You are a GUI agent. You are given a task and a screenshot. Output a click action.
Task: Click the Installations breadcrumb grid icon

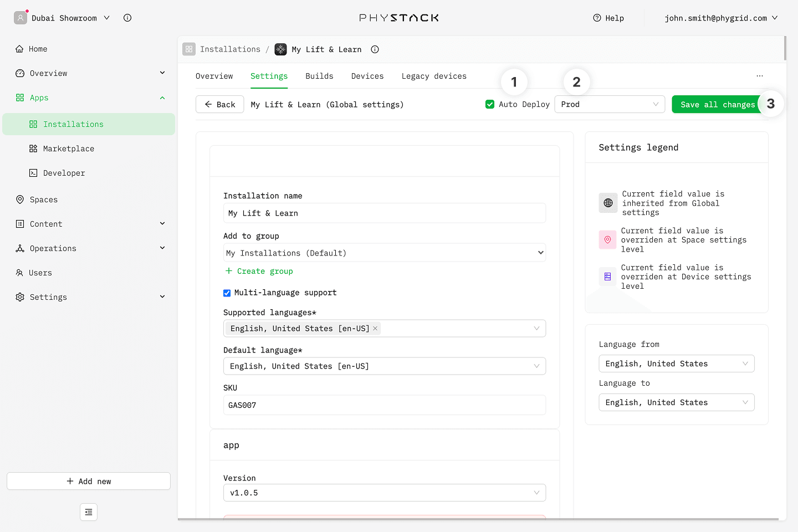click(189, 49)
